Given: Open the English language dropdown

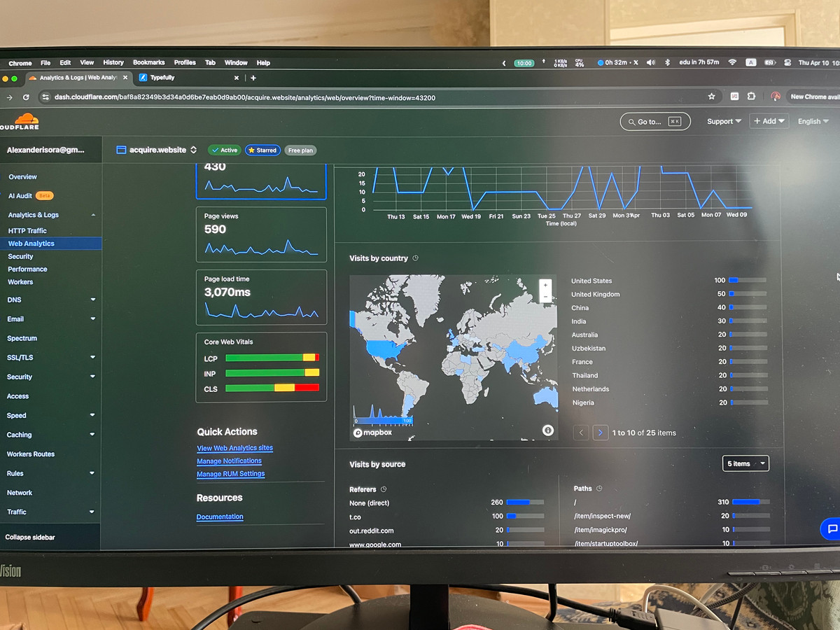Looking at the screenshot, I should point(813,121).
